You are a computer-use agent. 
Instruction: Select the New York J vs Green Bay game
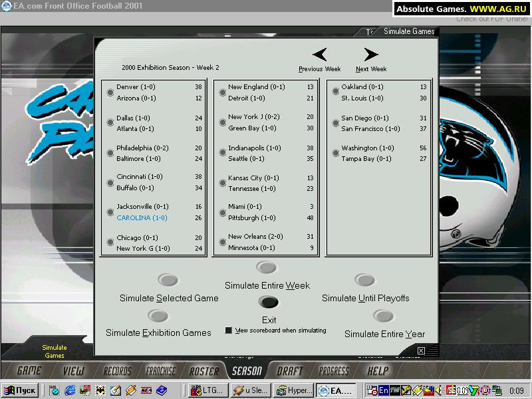click(x=223, y=122)
